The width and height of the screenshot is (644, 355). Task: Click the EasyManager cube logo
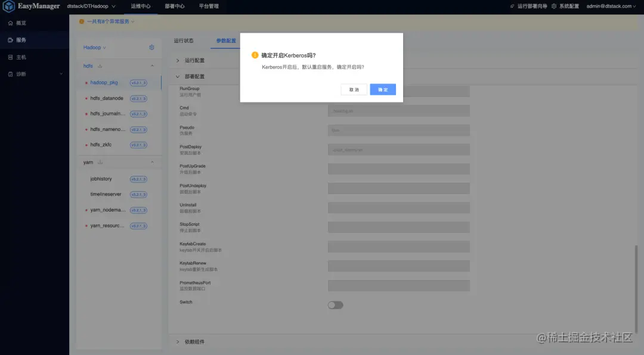(x=8, y=6)
